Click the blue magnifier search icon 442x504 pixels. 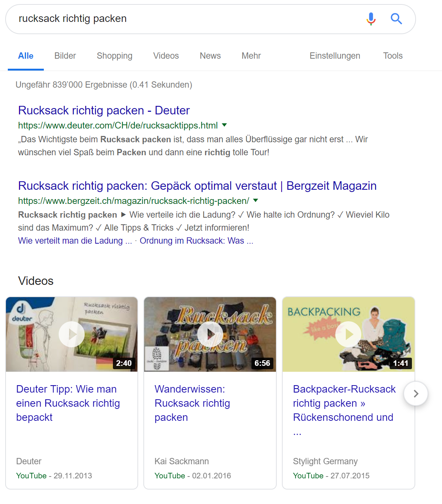396,19
